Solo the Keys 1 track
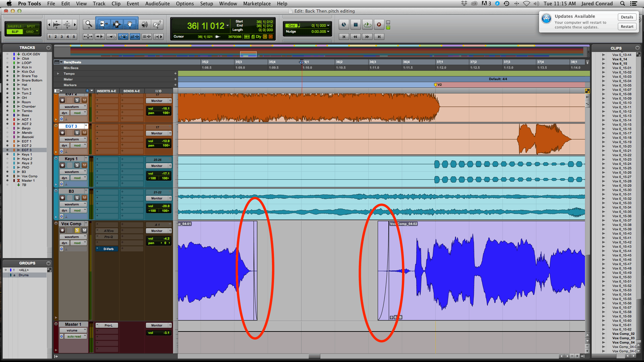The height and width of the screenshot is (362, 644). click(x=77, y=165)
